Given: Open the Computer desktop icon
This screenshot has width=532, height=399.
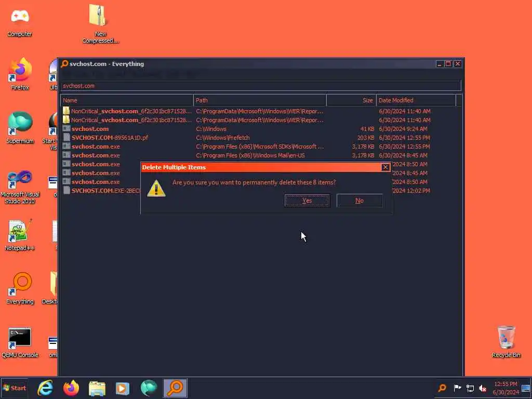Looking at the screenshot, I should [20, 23].
